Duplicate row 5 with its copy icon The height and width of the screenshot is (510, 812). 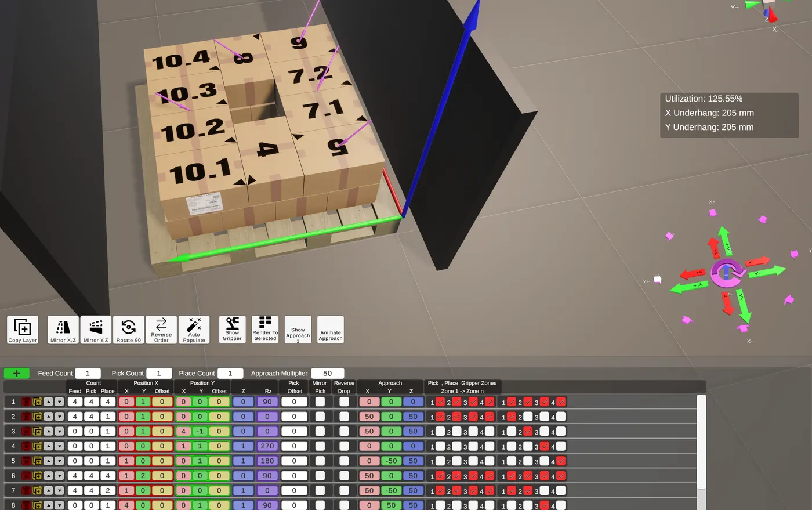[37, 461]
